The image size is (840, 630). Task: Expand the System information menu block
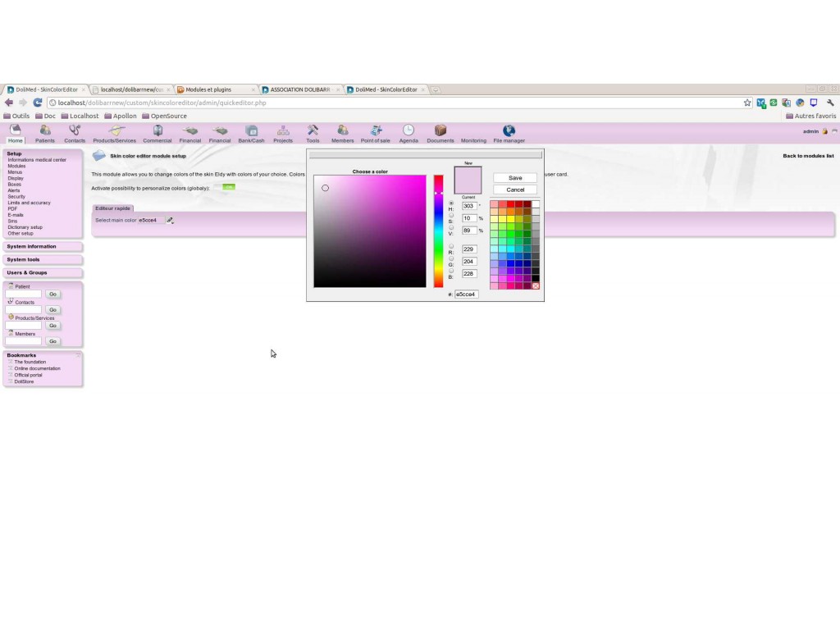(43, 246)
